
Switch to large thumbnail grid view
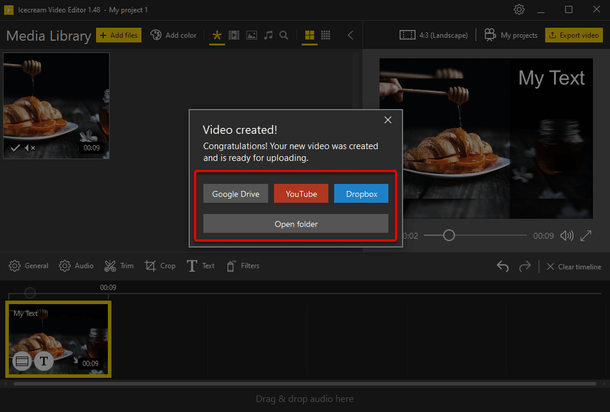click(309, 35)
